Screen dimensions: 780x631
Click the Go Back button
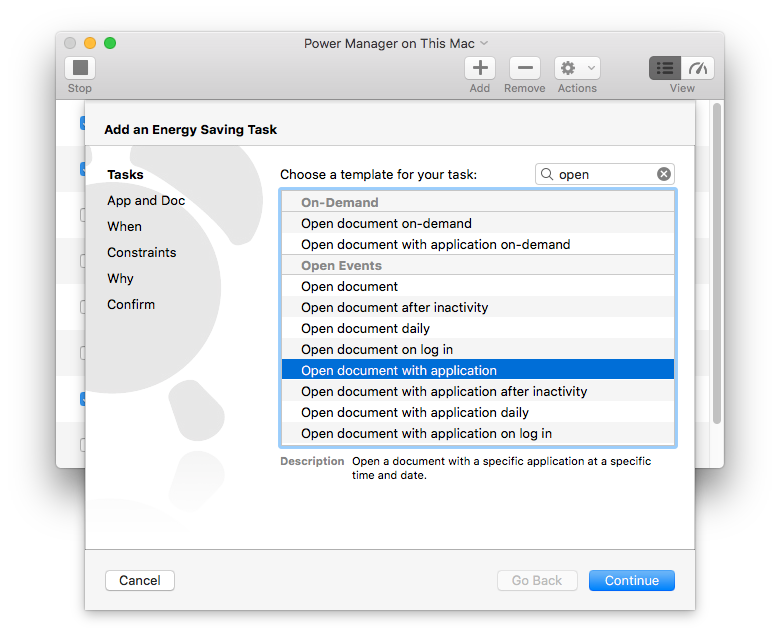(x=537, y=580)
